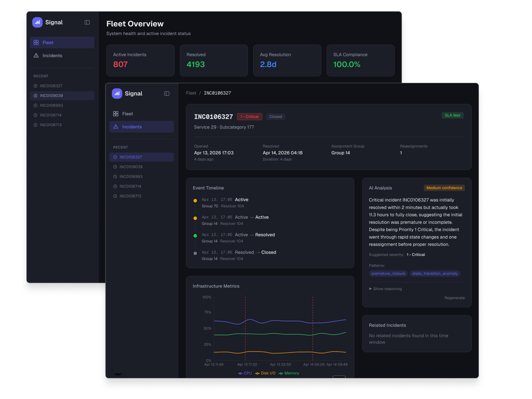The height and width of the screenshot is (399, 532).
Task: Open INC0106713 from front recent list
Action: (130, 196)
